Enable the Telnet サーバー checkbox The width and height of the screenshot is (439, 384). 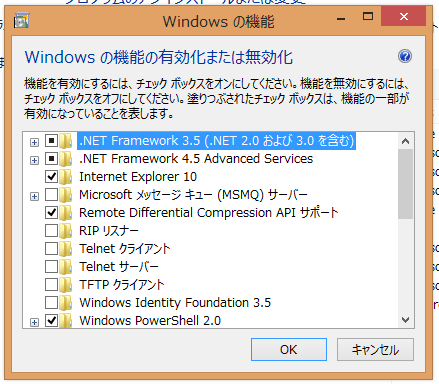[x=51, y=267]
